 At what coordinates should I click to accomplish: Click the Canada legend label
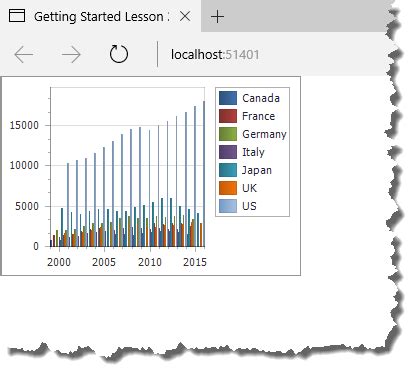[261, 98]
